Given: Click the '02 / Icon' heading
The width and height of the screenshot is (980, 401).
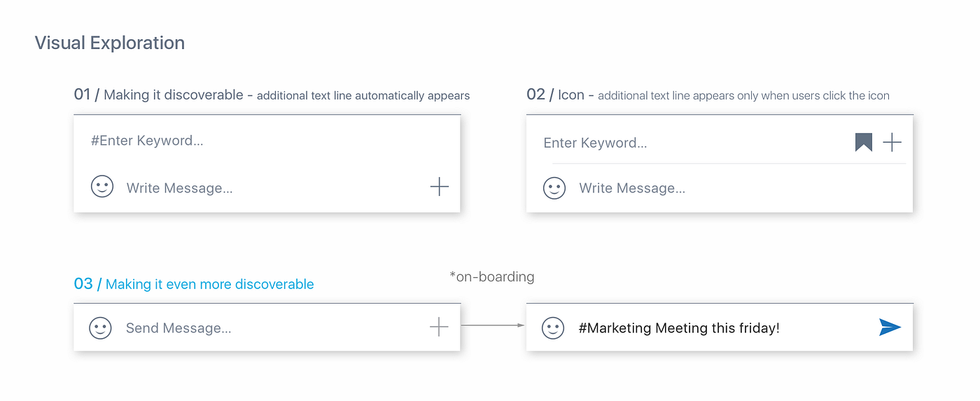Looking at the screenshot, I should point(555,94).
